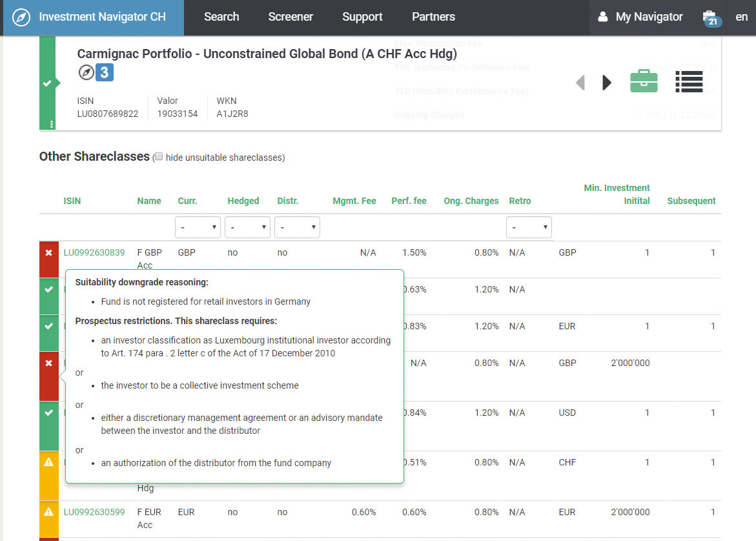Click Suitability downgrade reasoning heading in tooltip

[142, 282]
